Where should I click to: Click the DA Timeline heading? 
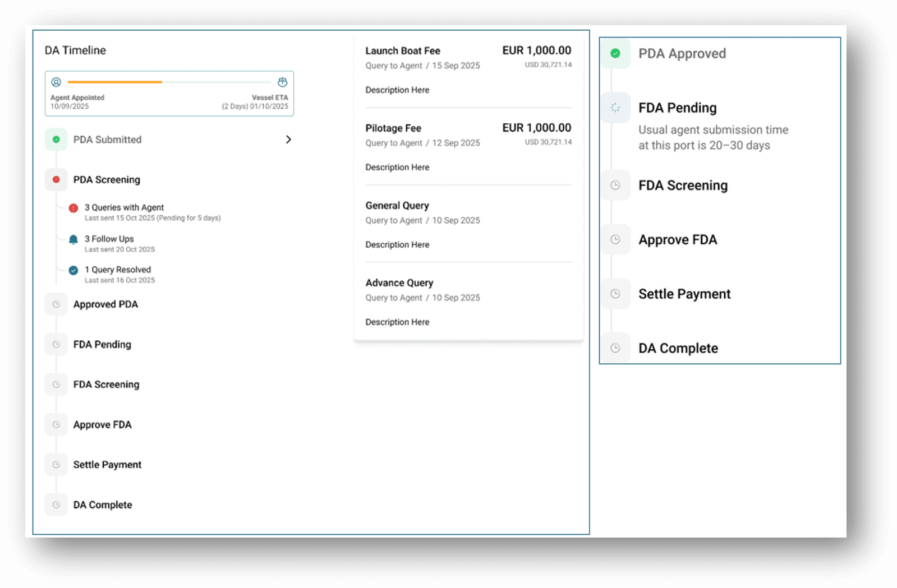pyautogui.click(x=75, y=50)
